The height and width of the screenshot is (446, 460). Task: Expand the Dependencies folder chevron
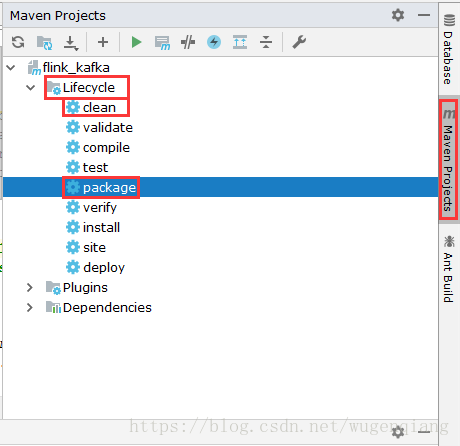coord(30,307)
